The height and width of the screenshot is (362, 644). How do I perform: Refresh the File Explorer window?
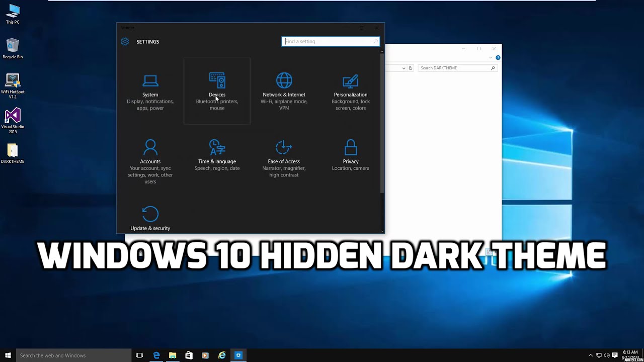(x=411, y=68)
